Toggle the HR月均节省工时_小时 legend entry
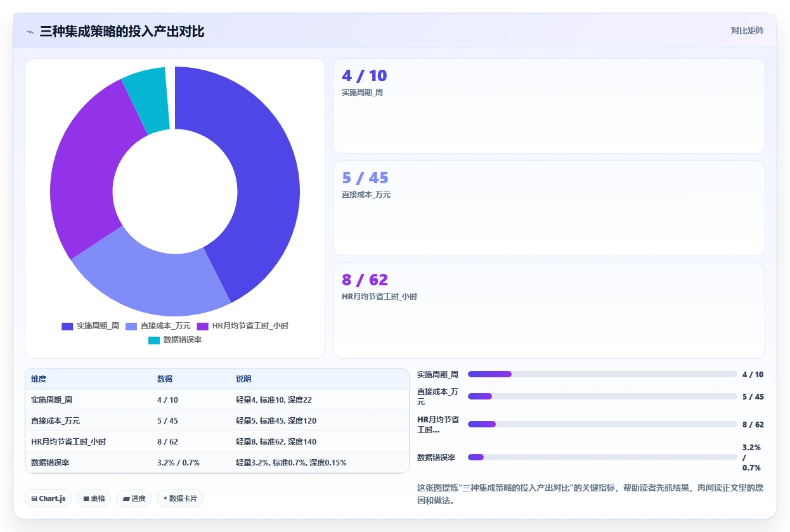This screenshot has width=790, height=532. tap(243, 326)
